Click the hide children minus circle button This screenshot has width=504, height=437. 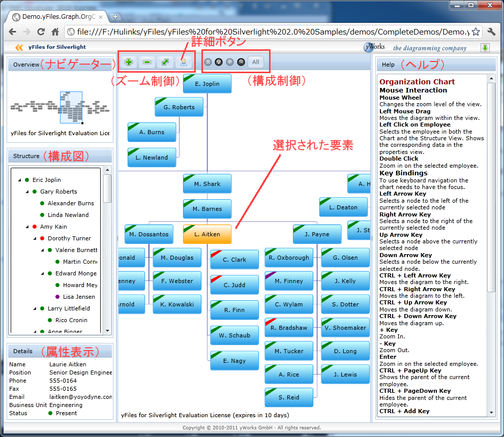pos(241,63)
